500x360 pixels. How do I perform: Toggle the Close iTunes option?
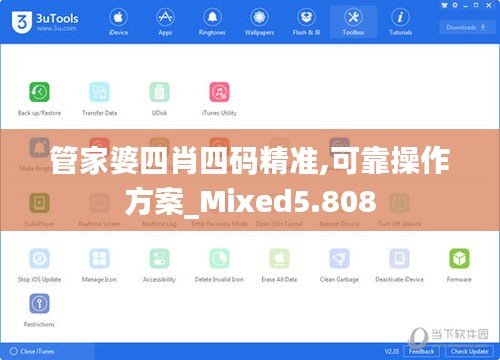click(32, 351)
